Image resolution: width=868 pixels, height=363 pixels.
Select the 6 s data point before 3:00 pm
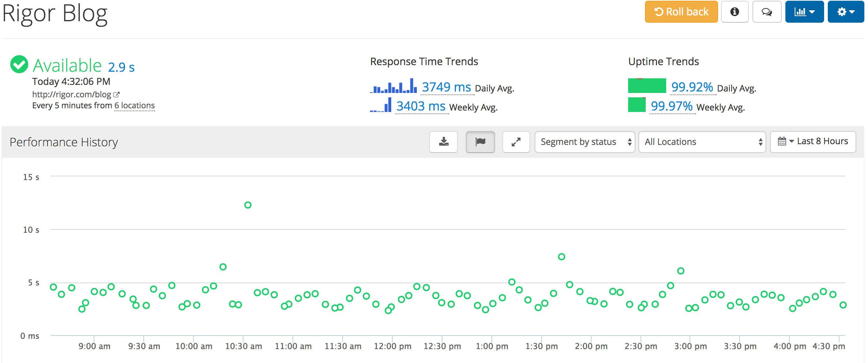click(681, 271)
